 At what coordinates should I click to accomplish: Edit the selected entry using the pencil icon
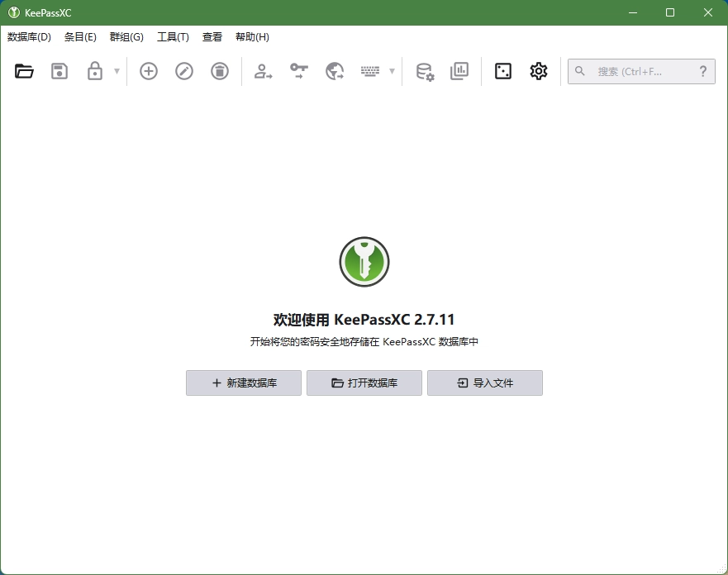tap(183, 71)
